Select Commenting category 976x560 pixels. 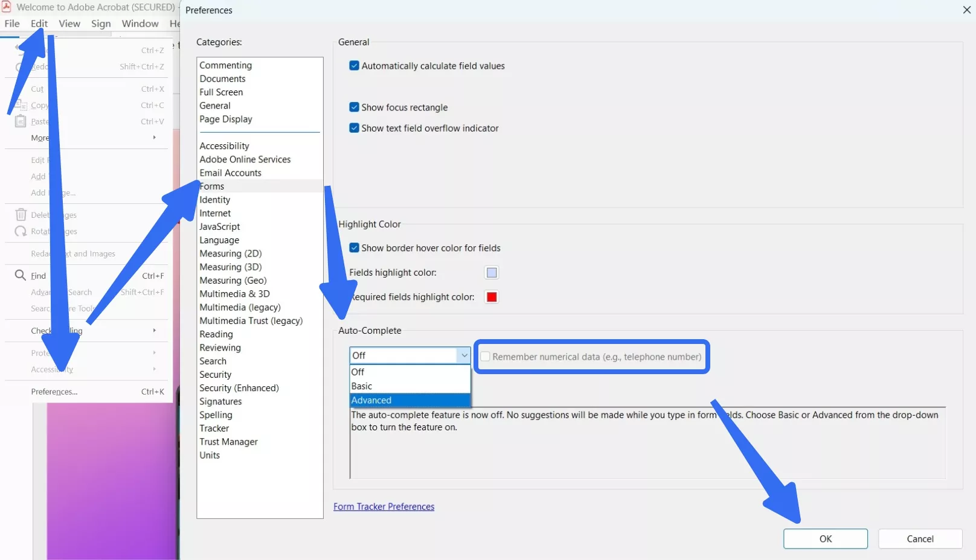pyautogui.click(x=226, y=65)
